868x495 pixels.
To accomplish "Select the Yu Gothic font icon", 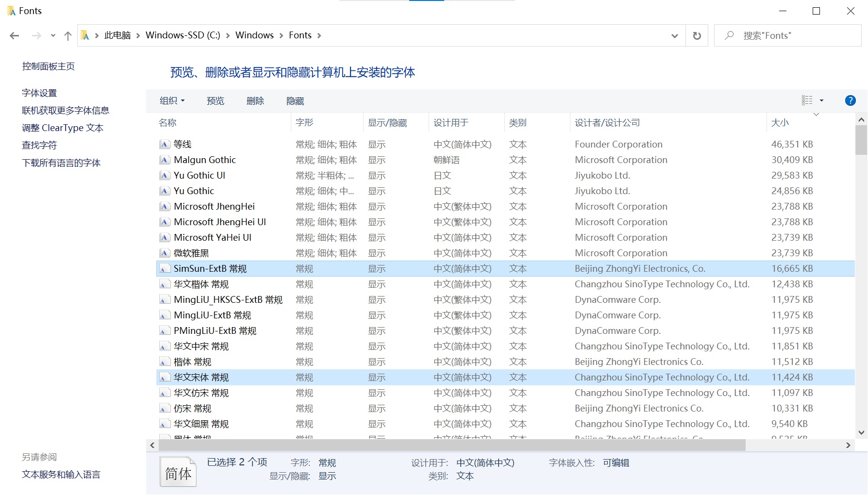I will tap(165, 191).
